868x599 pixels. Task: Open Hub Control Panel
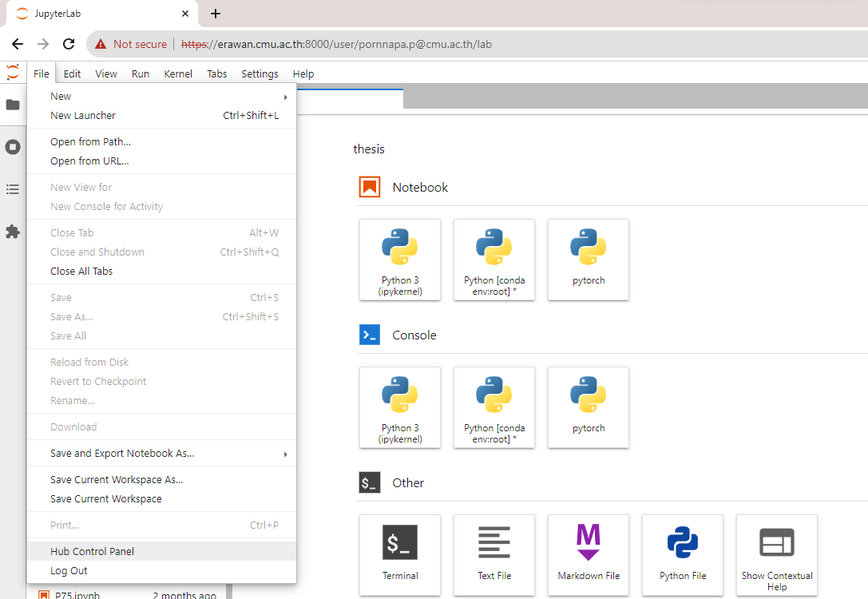(161, 551)
